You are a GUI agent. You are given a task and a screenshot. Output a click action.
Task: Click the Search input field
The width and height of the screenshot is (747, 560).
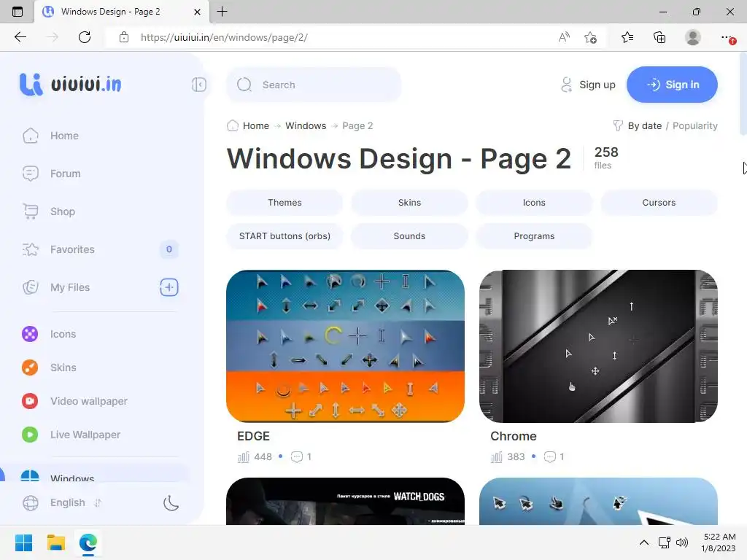(314, 85)
